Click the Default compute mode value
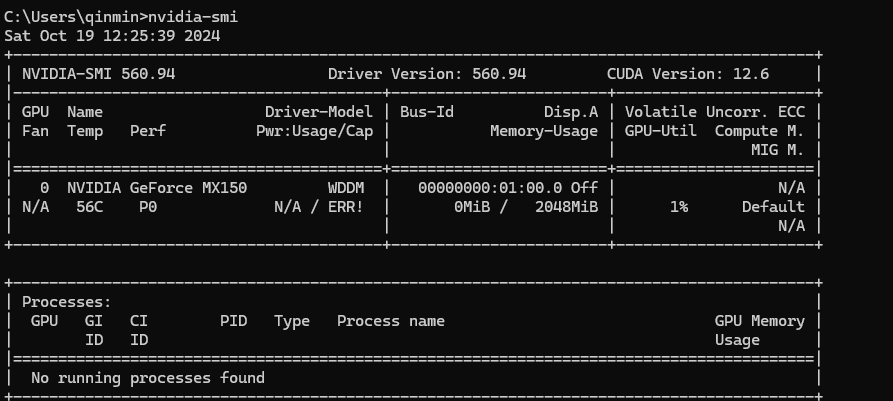Image resolution: width=893 pixels, height=401 pixels. [x=773, y=207]
